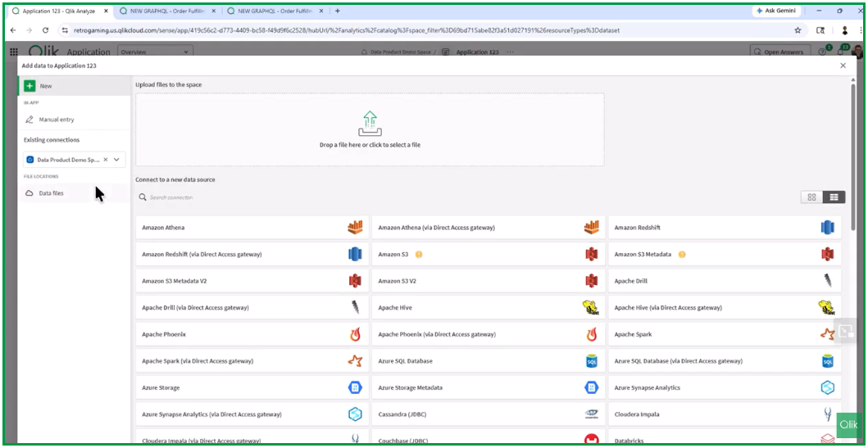Screen dimensions: 868x448
Task: Switch connectors to list view
Action: [834, 197]
